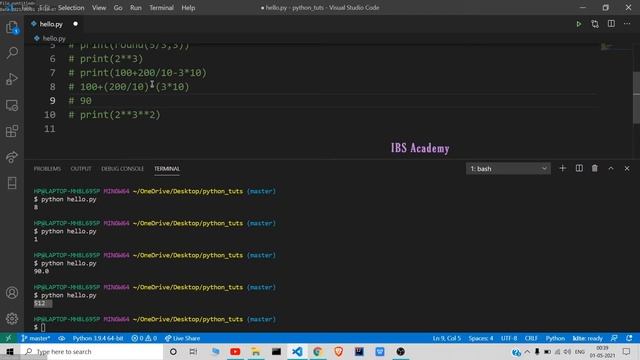Click the Windows Start button
640x360 pixels.
coord(10,351)
